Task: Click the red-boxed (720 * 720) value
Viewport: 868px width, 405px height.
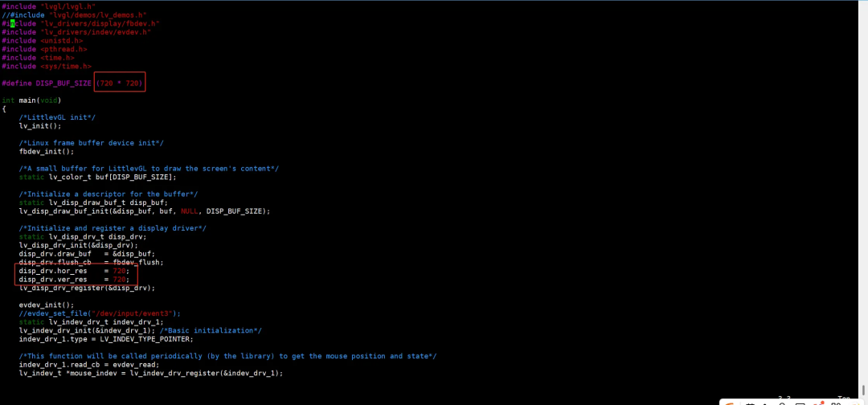Action: point(120,84)
